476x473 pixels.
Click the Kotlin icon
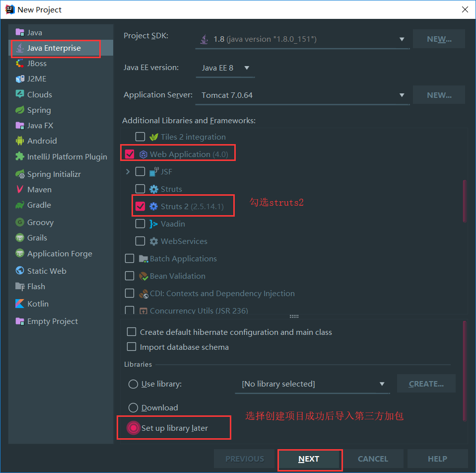(20, 304)
